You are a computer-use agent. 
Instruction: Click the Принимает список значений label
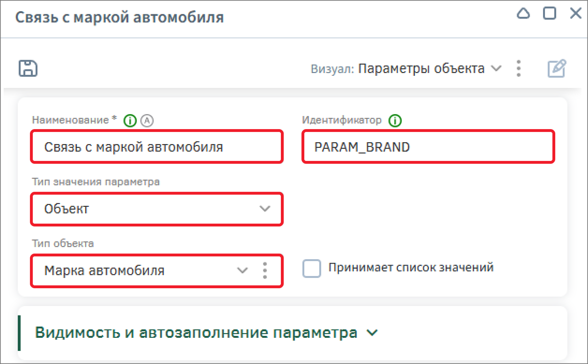tap(411, 268)
